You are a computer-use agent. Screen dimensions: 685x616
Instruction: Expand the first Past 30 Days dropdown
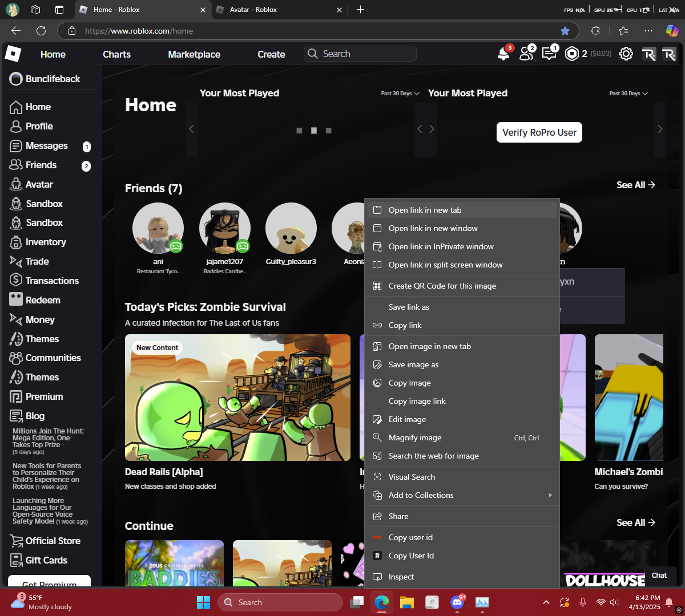pyautogui.click(x=400, y=94)
